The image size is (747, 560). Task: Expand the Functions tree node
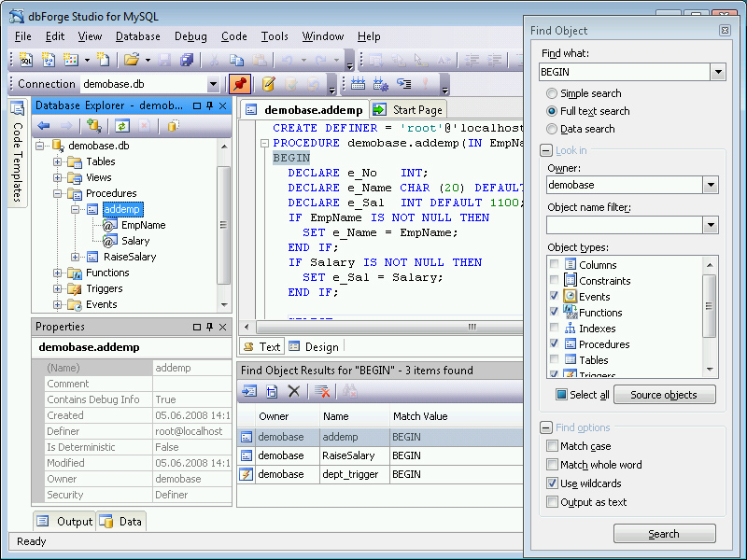pos(58,273)
